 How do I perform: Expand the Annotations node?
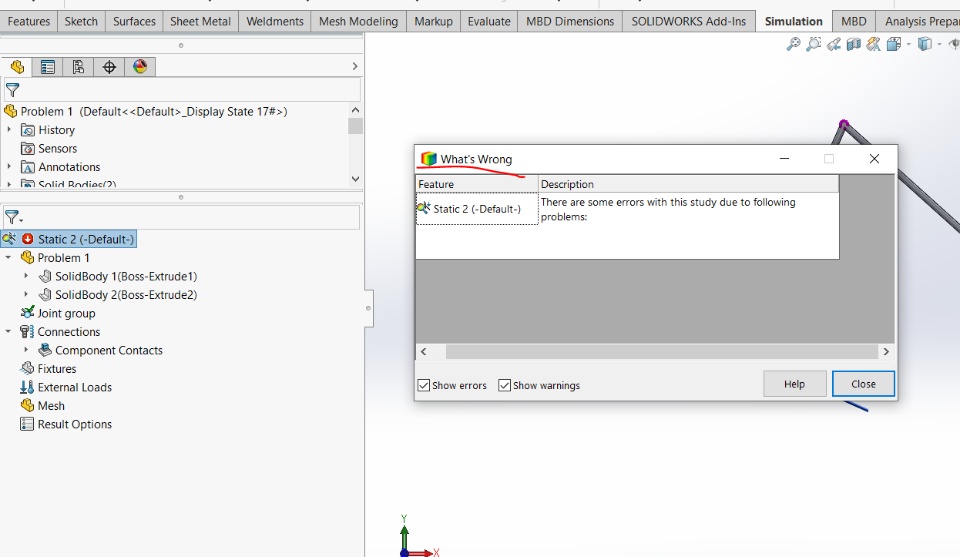click(9, 166)
